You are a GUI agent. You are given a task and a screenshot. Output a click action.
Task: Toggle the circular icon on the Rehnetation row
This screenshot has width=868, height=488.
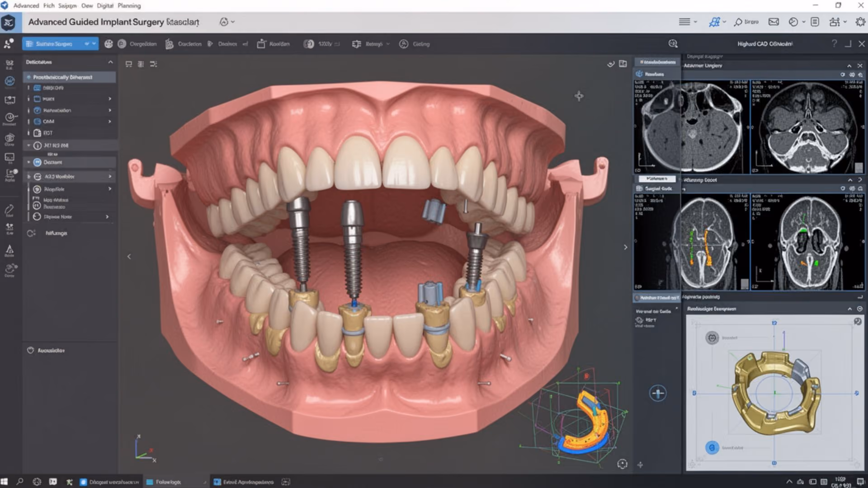pyautogui.click(x=38, y=110)
